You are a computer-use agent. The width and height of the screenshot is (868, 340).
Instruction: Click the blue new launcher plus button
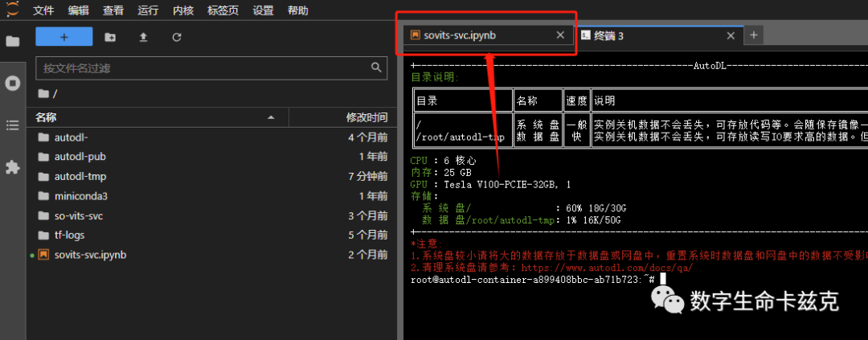pos(64,37)
